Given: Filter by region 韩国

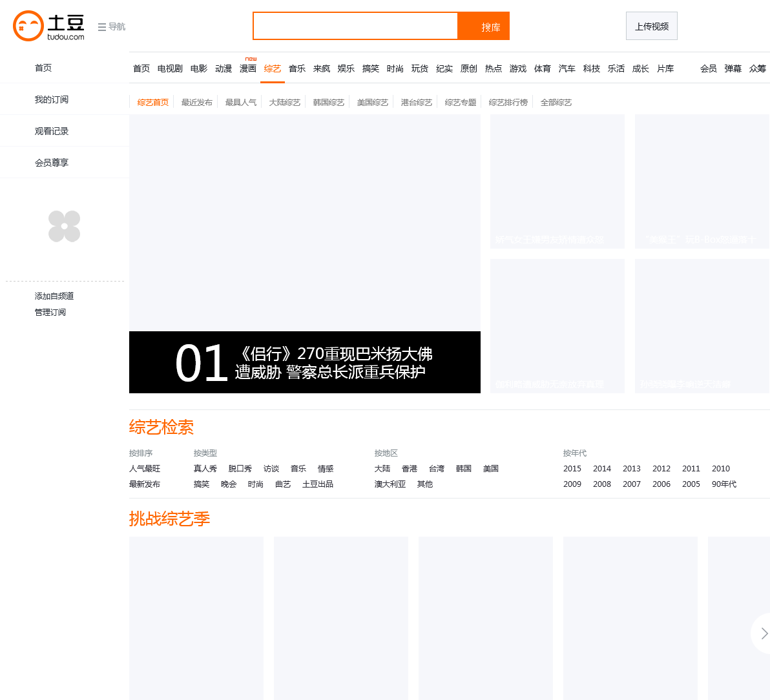Looking at the screenshot, I should click(x=464, y=469).
